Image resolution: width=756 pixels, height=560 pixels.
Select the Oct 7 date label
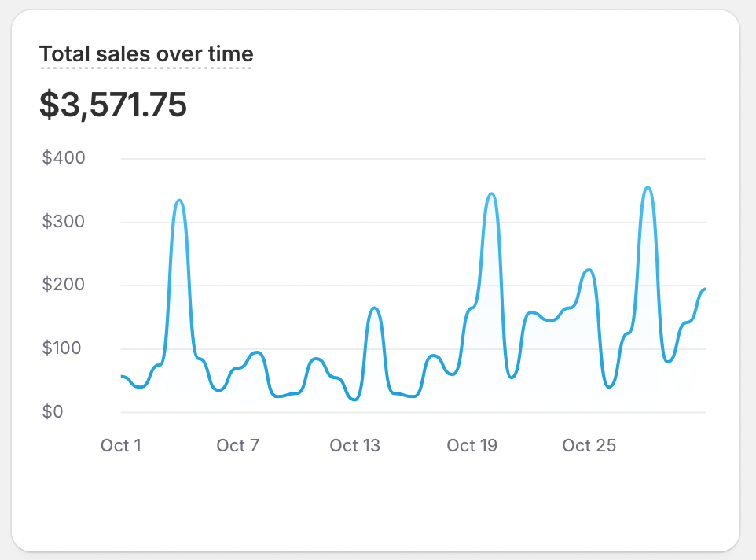pyautogui.click(x=237, y=446)
